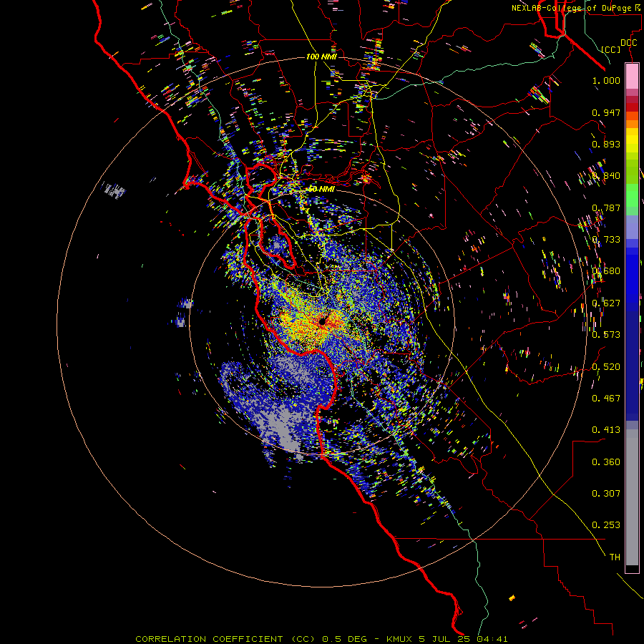Select the 0.787 legend value
The height and width of the screenshot is (644, 644).
pos(606,208)
